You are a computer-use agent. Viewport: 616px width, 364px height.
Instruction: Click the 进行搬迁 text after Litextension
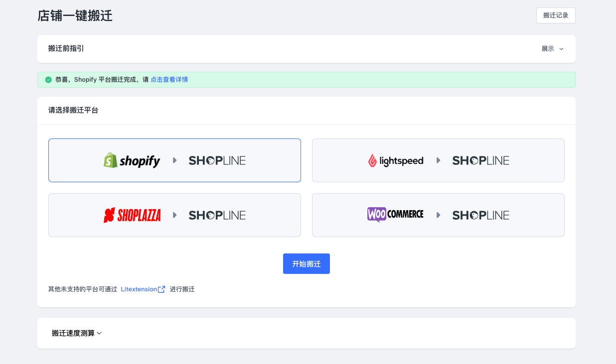(182, 289)
